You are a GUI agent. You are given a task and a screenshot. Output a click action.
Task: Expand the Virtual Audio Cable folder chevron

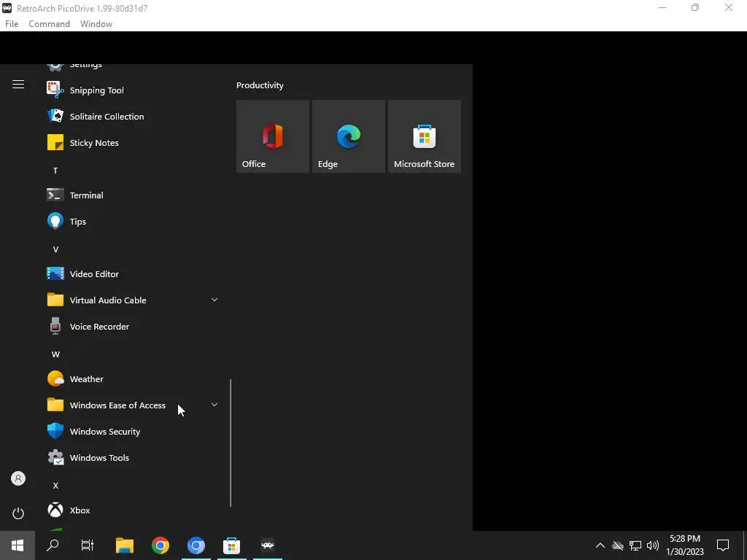pos(214,300)
